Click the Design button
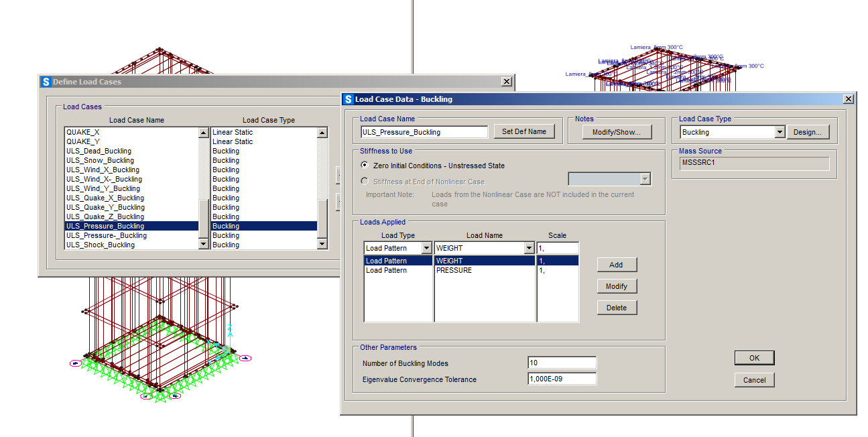The image size is (868, 437). coord(807,132)
